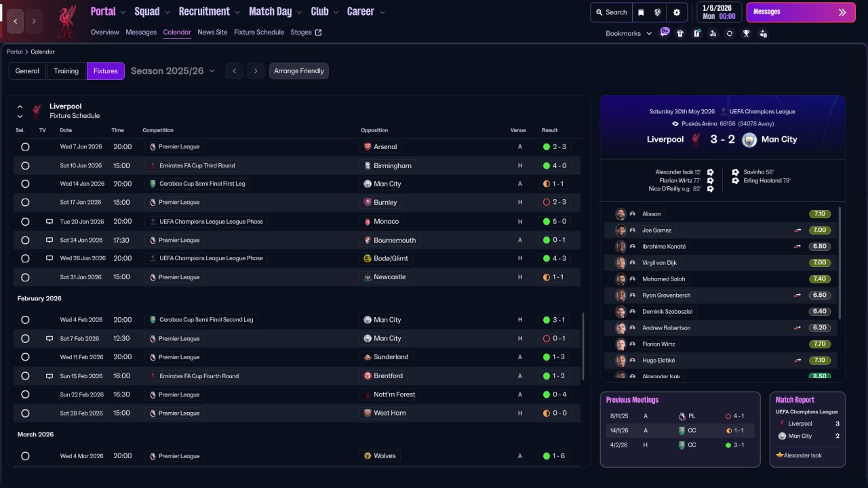Click the star icon next to Alexander Isak in Match Report
This screenshot has height=488, width=868.
[x=780, y=455]
